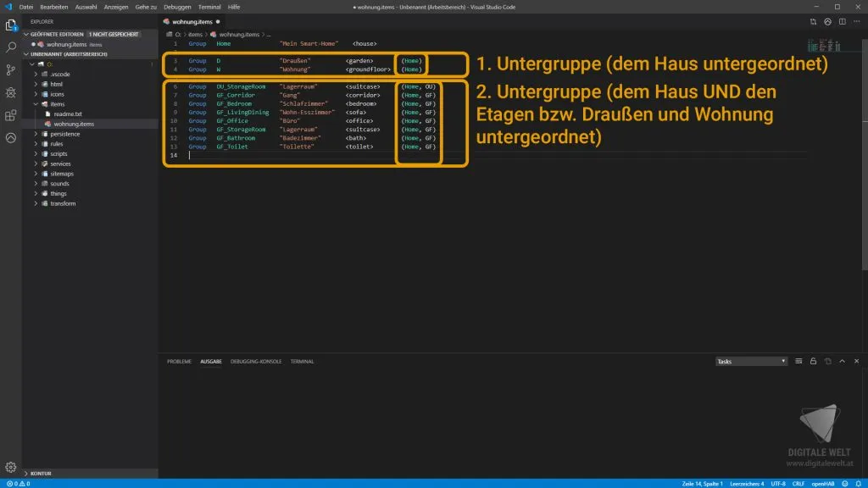Collapse the O: root folder
Image resolution: width=868 pixels, height=488 pixels.
point(32,64)
